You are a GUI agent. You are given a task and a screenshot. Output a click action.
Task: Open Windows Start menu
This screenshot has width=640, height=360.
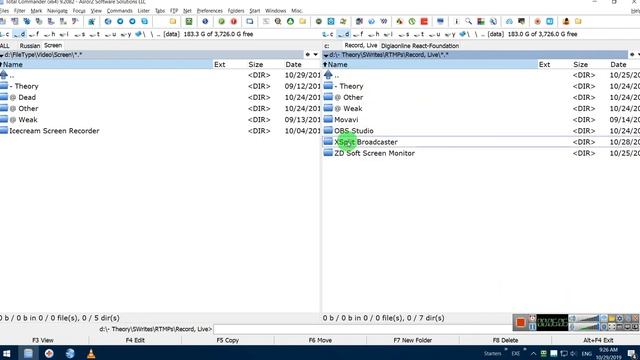[7, 353]
